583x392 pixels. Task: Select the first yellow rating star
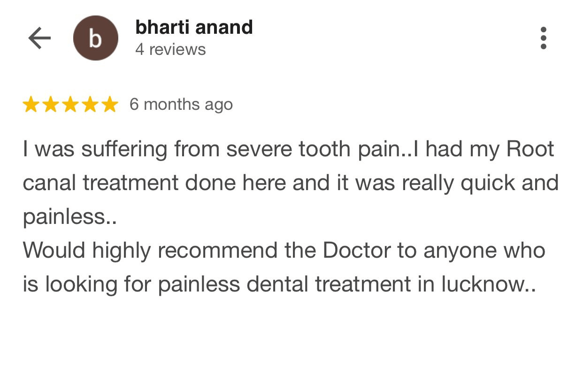[x=31, y=105]
